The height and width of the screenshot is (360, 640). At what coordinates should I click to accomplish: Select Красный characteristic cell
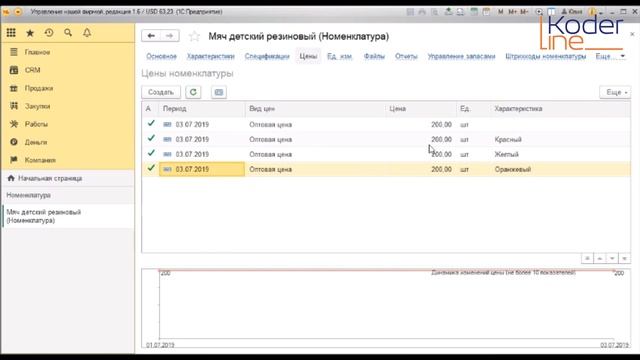[508, 140]
